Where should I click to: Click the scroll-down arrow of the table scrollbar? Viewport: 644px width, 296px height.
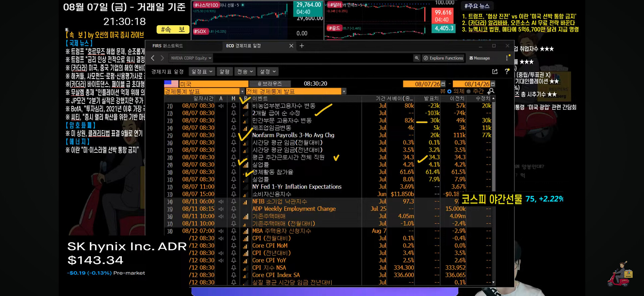point(493,283)
